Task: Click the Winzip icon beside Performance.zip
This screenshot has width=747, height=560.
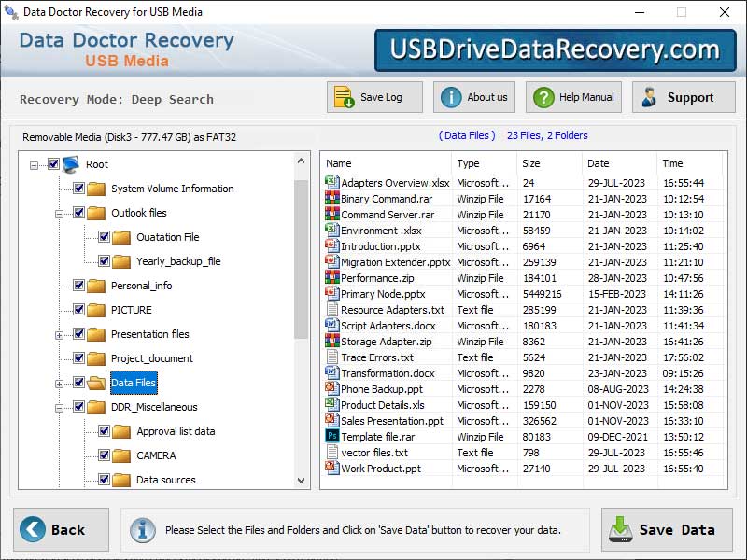Action: [x=330, y=278]
